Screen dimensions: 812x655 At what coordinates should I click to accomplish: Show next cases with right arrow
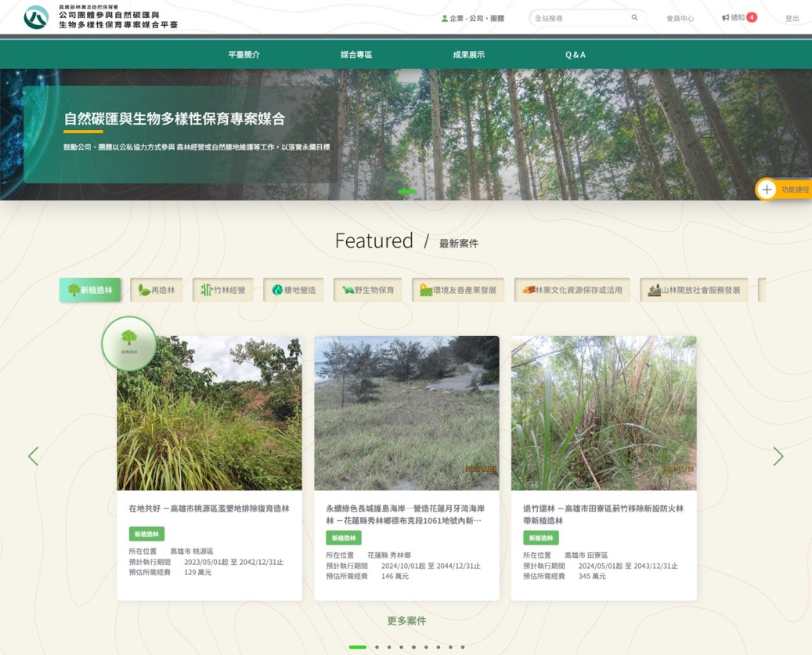[x=778, y=457]
